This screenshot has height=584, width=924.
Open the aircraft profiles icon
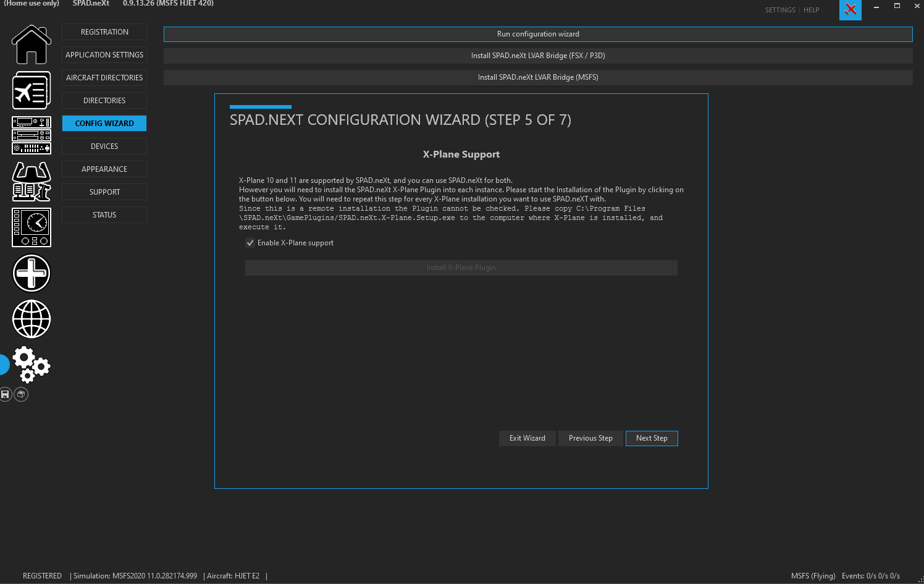(x=31, y=90)
